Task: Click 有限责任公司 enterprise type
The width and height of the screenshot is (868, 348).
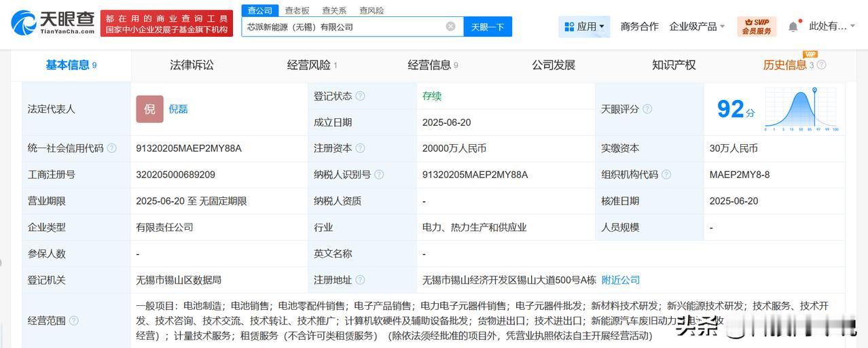Action: click(x=165, y=228)
